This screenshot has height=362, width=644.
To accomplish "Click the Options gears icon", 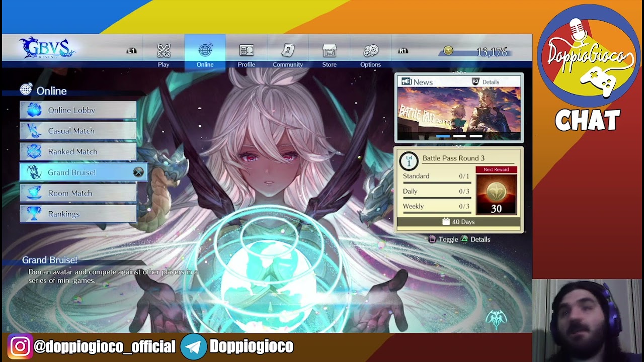I will (x=371, y=51).
